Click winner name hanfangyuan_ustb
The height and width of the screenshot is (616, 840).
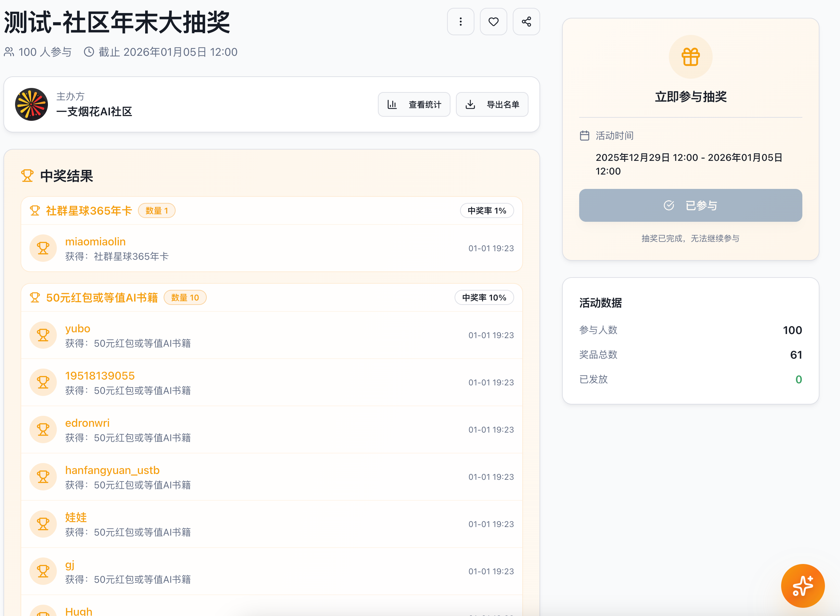point(112,470)
